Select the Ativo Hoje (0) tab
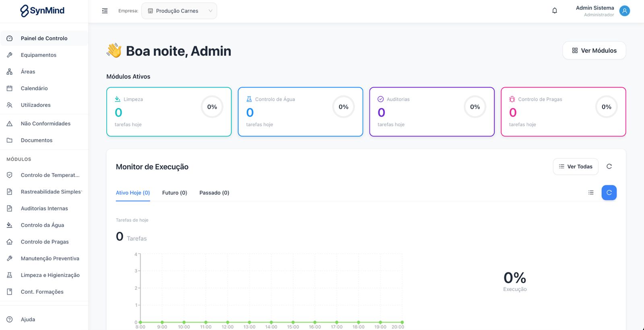 tap(133, 193)
